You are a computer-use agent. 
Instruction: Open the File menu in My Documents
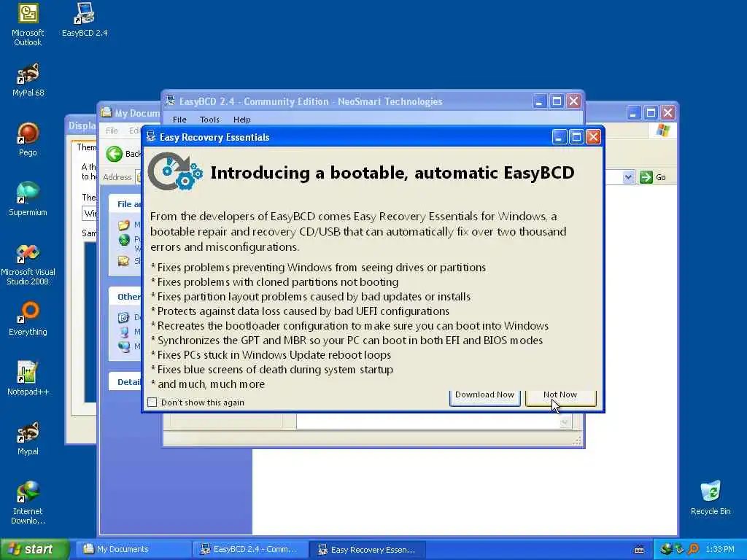tap(112, 131)
